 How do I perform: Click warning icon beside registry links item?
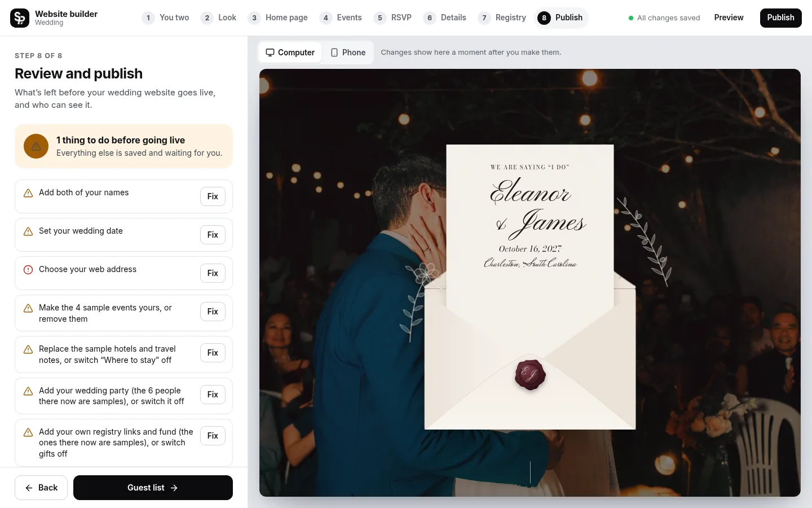(28, 432)
